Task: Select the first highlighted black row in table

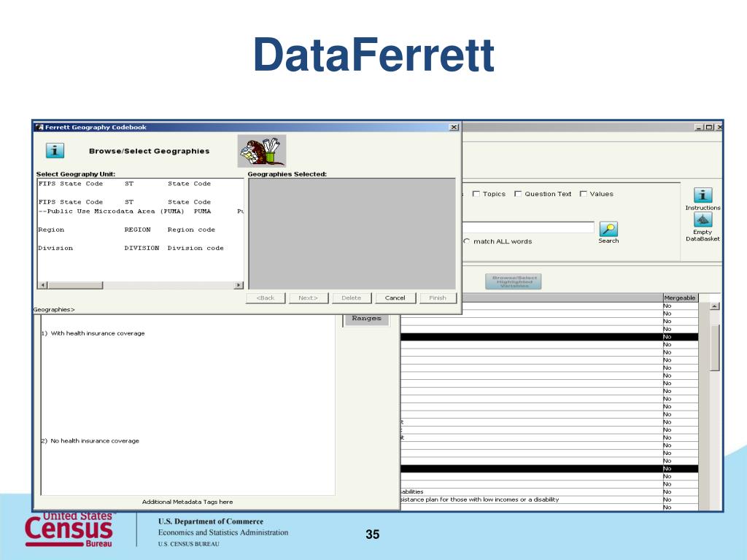Action: (x=549, y=337)
